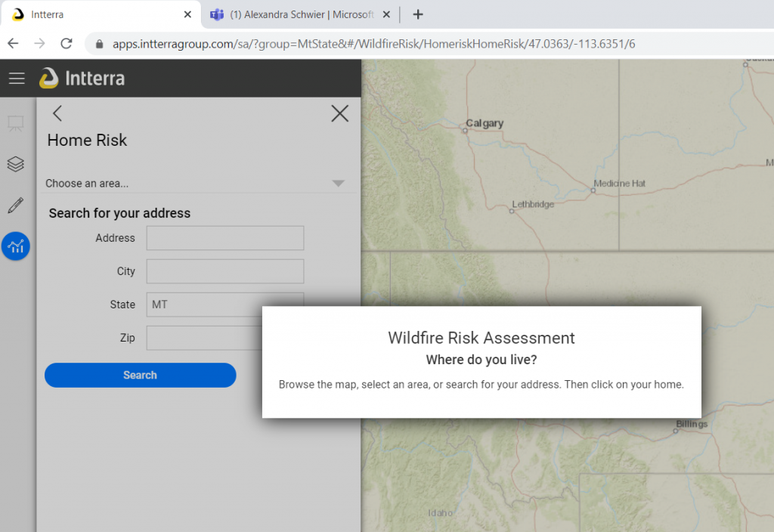The width and height of the screenshot is (774, 532).
Task: Open the Intterra hamburger menu
Action: coord(17,78)
